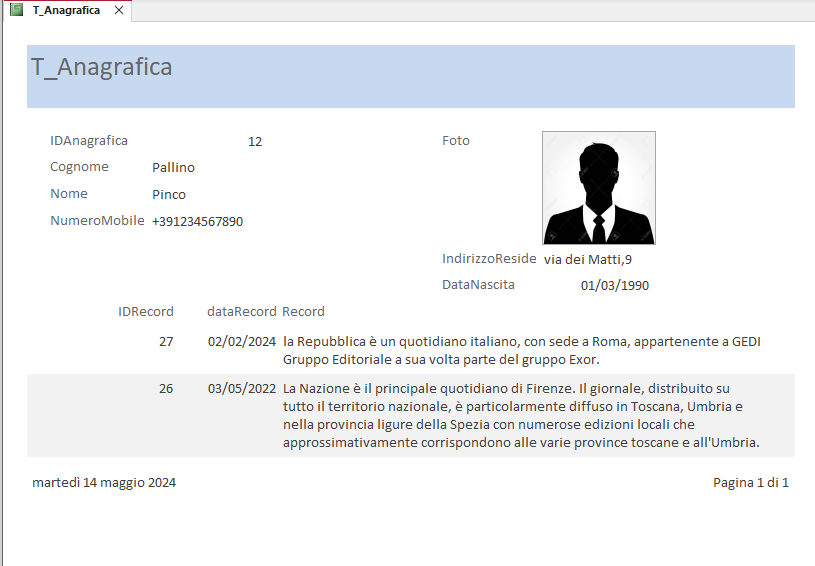Click the silhouette profile photo
815x566 pixels.
pos(599,188)
